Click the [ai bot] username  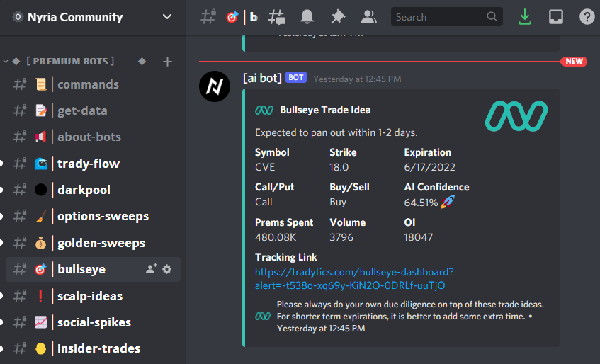(x=262, y=78)
